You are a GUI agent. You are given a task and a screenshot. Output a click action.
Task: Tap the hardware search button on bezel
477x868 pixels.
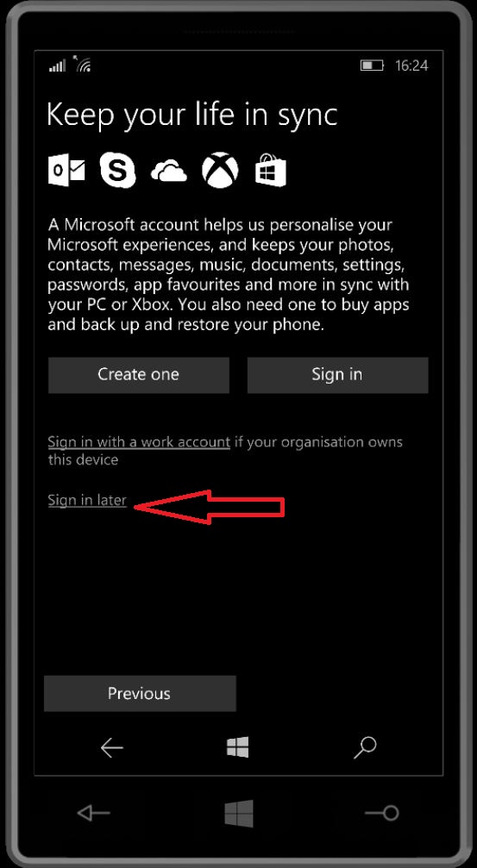click(382, 813)
